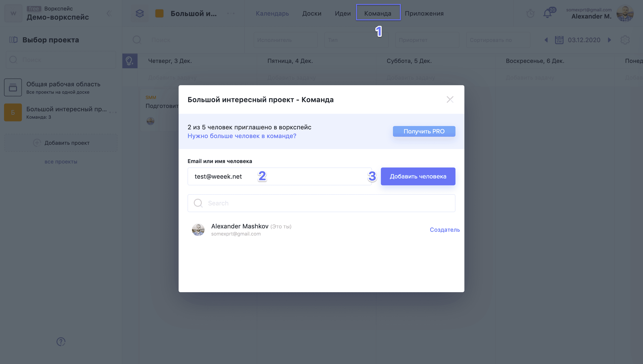The height and width of the screenshot is (364, 643).
Task: Open the calendar date picker icon
Action: pos(559,40)
